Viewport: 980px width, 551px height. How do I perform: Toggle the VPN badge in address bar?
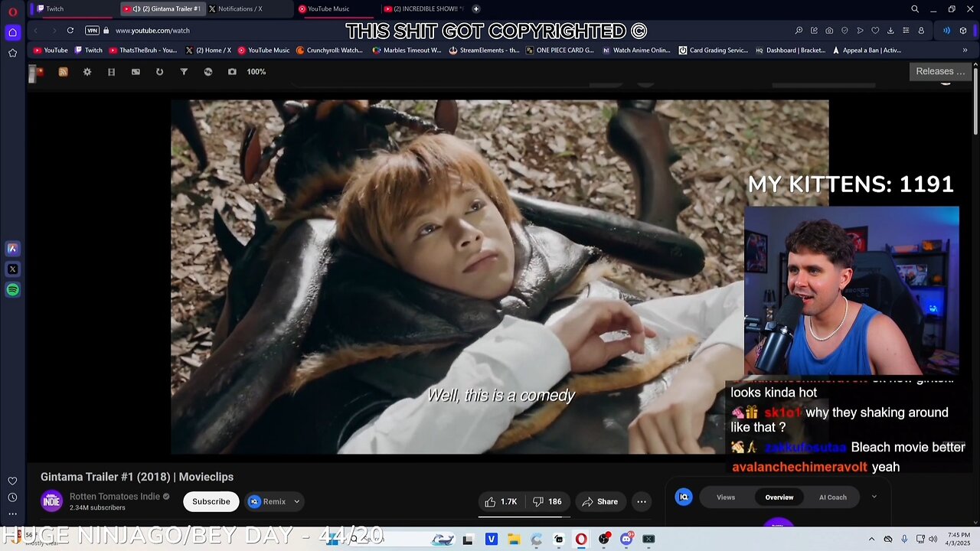click(92, 31)
